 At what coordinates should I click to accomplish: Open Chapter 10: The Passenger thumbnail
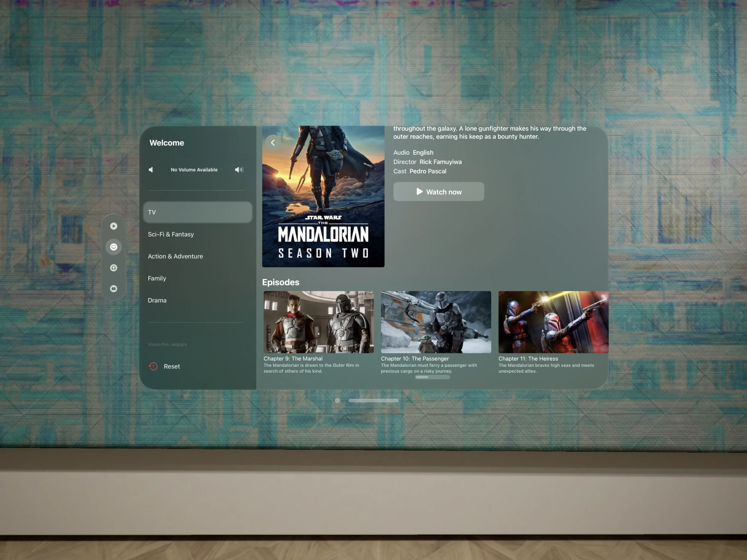coord(436,322)
